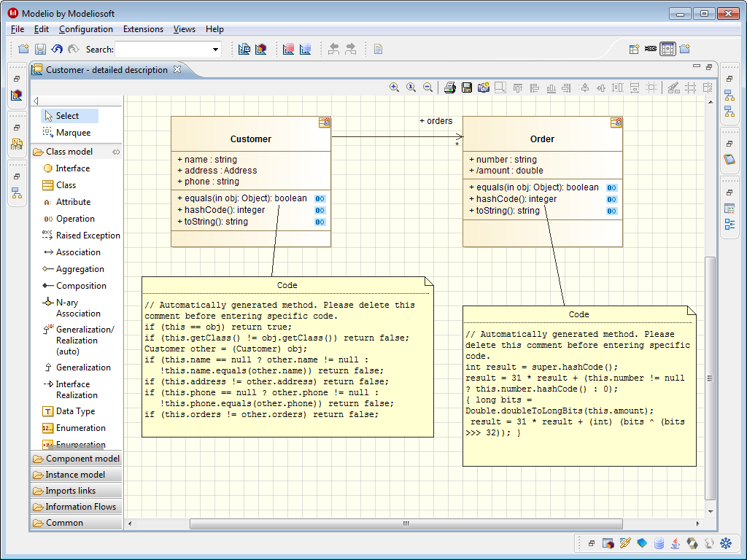The width and height of the screenshot is (747, 560).
Task: Click the red database diagram icon in toolbar
Action: click(x=288, y=49)
